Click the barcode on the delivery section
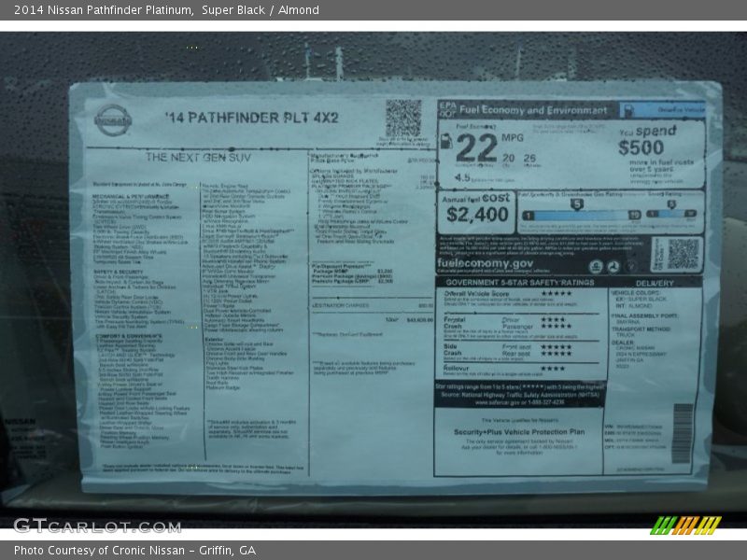 [x=683, y=433]
